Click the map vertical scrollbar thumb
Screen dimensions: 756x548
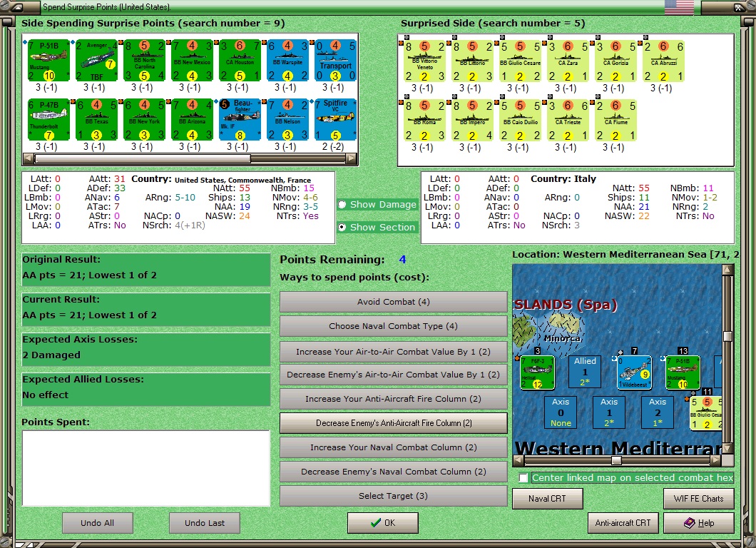pos(727,336)
